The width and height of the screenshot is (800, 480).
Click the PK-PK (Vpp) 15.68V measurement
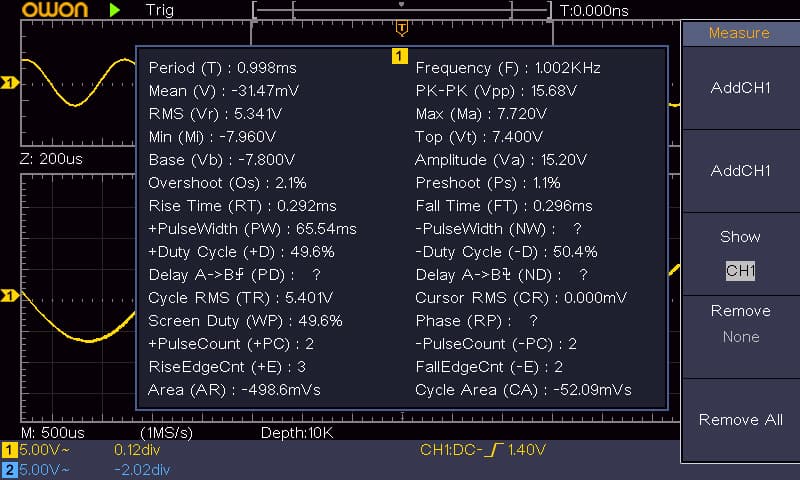[x=496, y=91]
